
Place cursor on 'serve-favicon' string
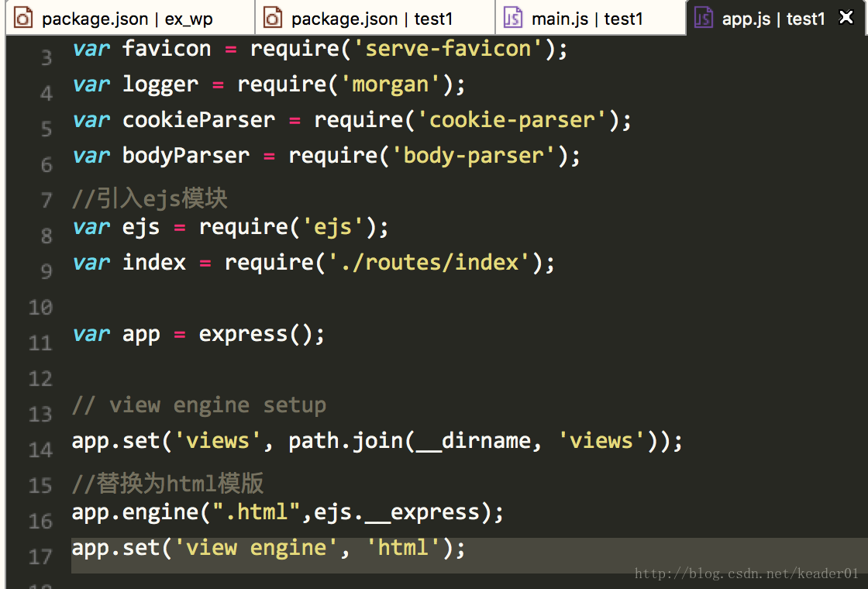448,49
